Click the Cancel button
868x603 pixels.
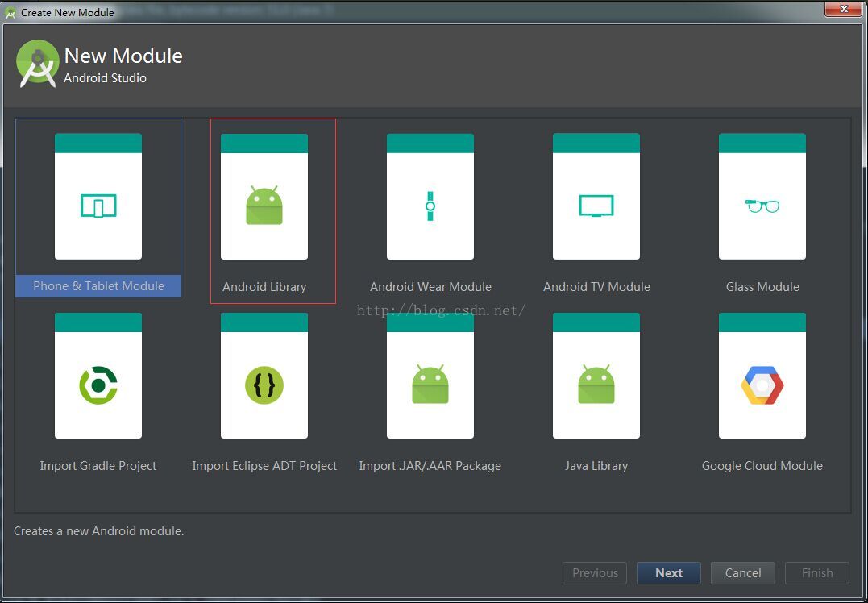click(x=743, y=573)
